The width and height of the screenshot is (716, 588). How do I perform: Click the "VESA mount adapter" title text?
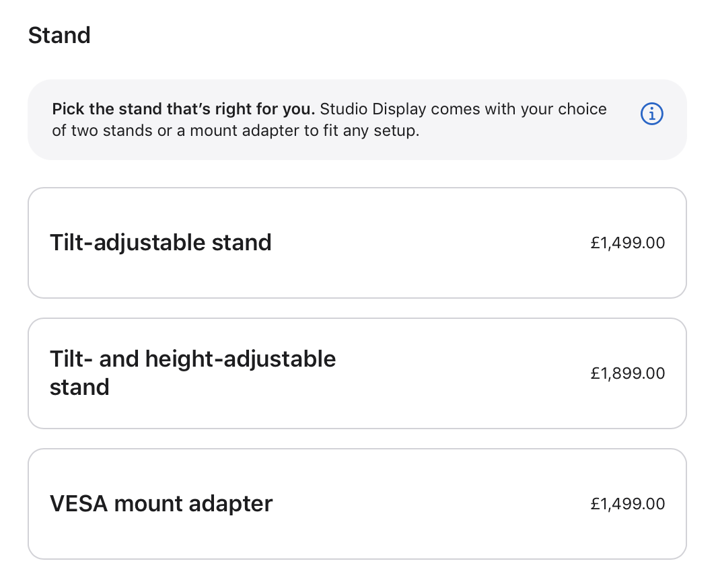[x=162, y=503]
